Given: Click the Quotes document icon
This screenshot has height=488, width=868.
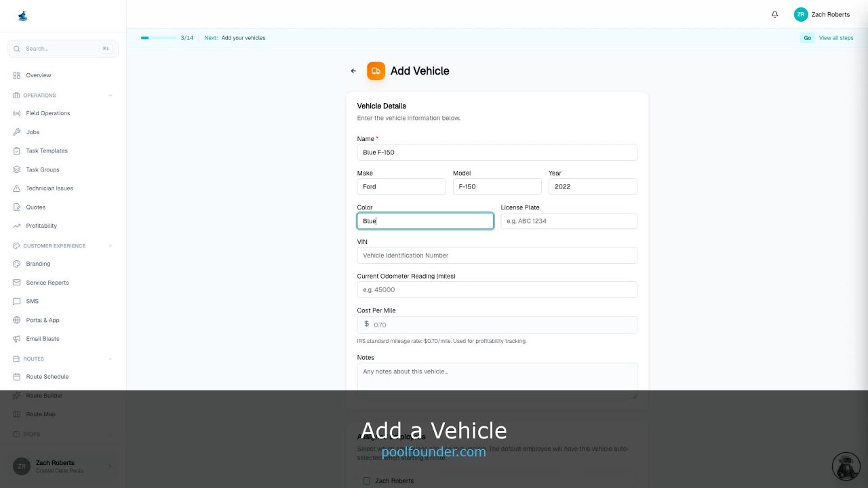Looking at the screenshot, I should click(17, 207).
